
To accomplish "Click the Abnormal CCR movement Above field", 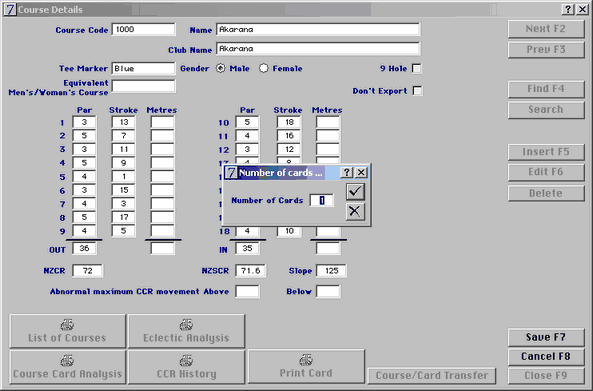I will click(247, 292).
